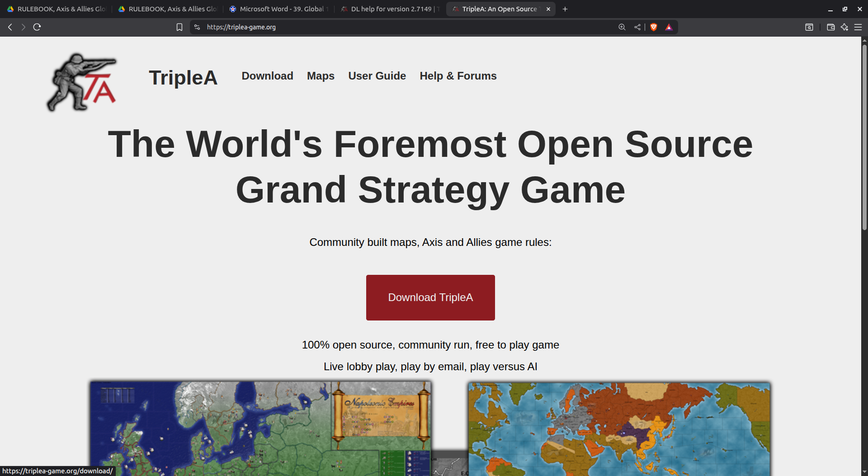This screenshot has width=868, height=476.
Task: Minimize the browser window
Action: tap(830, 9)
